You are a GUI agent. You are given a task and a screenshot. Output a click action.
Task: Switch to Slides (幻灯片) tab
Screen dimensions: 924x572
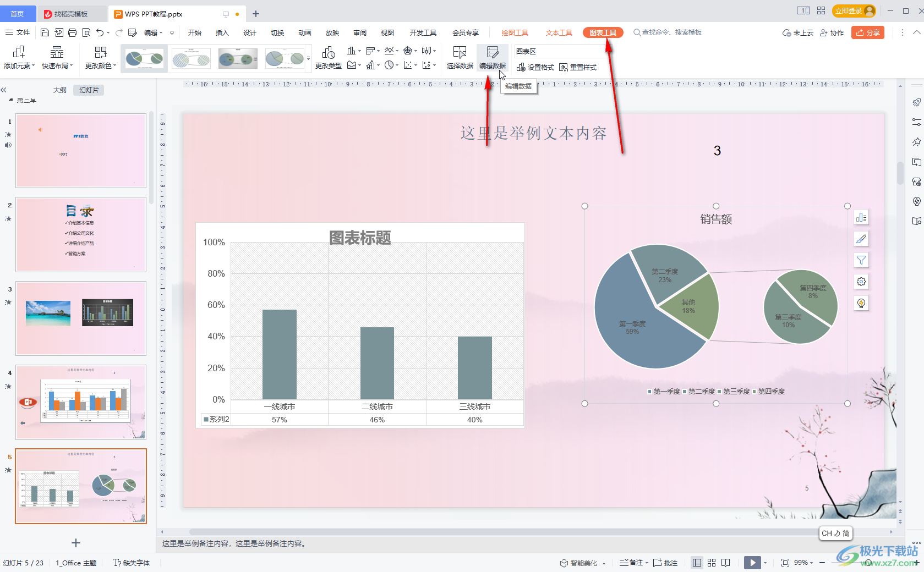coord(89,90)
